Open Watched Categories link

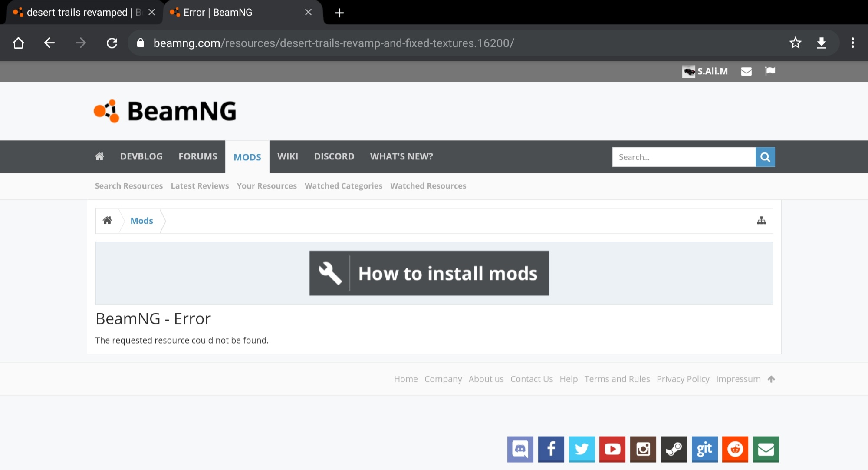[343, 186]
